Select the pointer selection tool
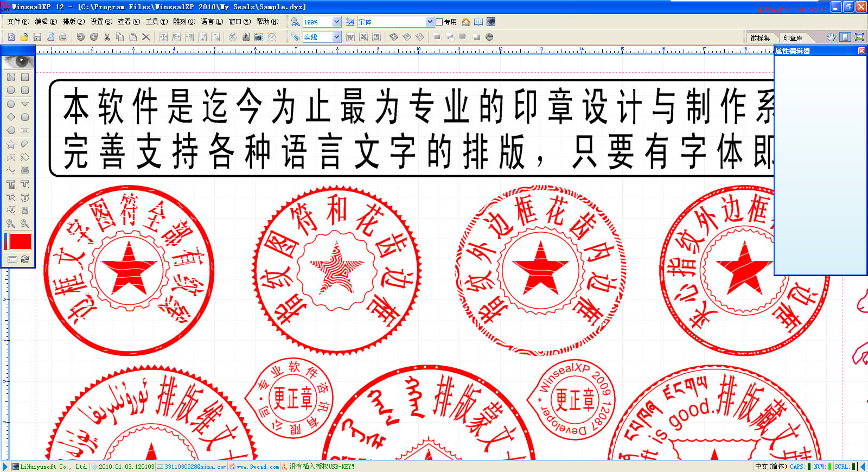The height and width of the screenshot is (472, 868). click(11, 77)
